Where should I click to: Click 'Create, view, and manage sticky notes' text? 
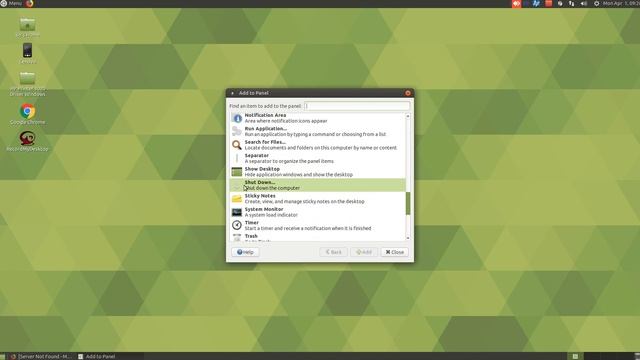pos(304,201)
